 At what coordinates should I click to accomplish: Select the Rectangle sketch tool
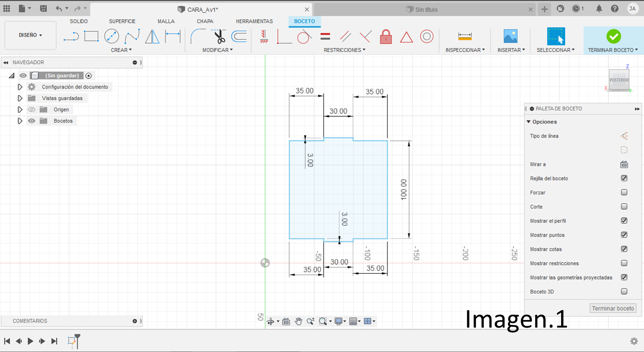91,36
